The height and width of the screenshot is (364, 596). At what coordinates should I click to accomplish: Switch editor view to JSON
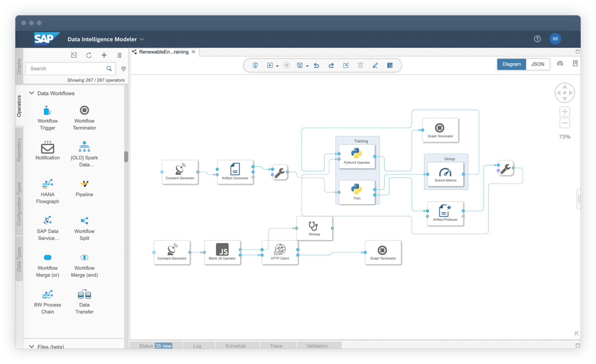(537, 64)
